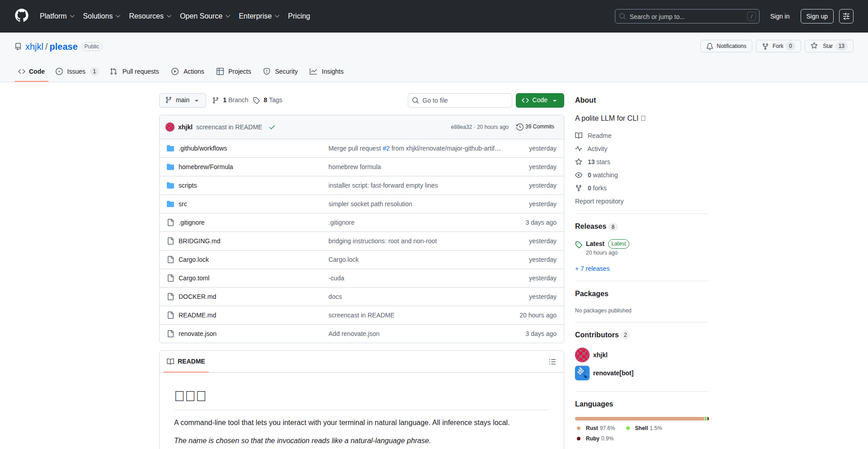The height and width of the screenshot is (449, 868).
Task: Star the please repository
Action: click(x=829, y=46)
